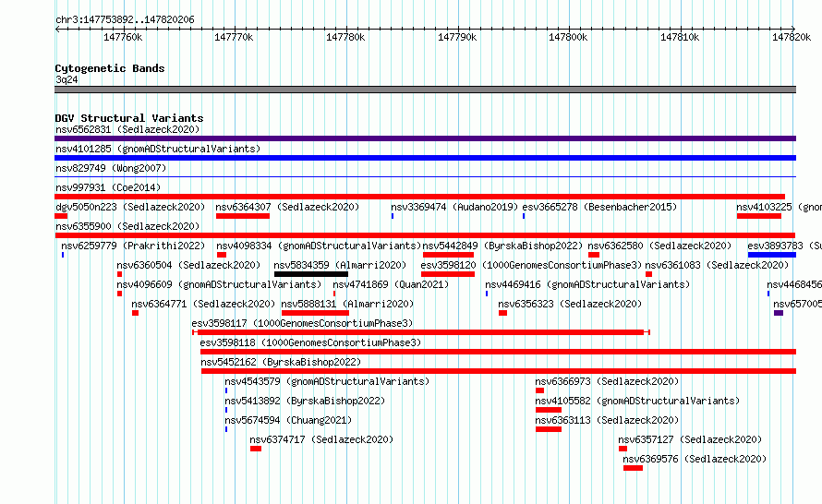Open nsv6360504 (Sedlazeck2020) label

[188, 265]
